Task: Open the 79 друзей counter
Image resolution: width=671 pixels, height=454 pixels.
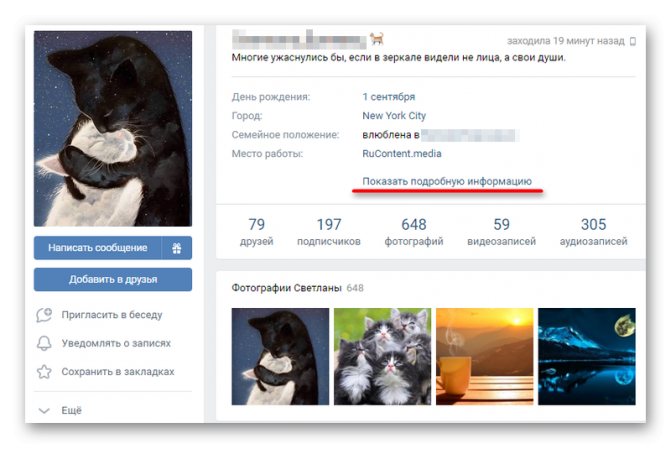Action: [x=256, y=231]
